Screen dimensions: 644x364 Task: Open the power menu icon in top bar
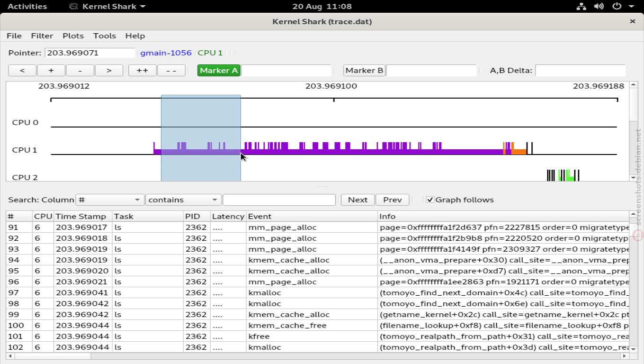(617, 6)
